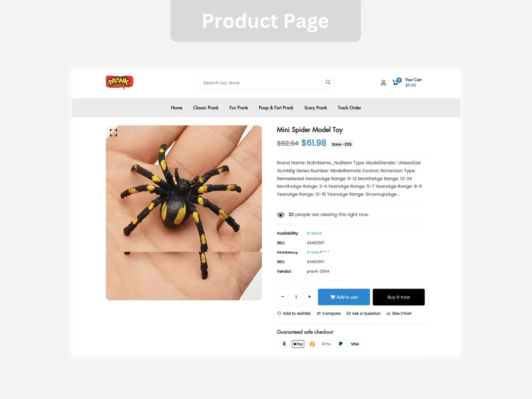Open the Classic Prank menu
The height and width of the screenshot is (399, 532).
click(206, 108)
